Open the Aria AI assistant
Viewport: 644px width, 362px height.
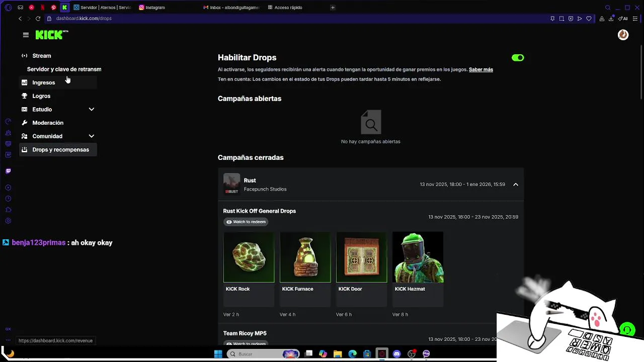click(623, 19)
